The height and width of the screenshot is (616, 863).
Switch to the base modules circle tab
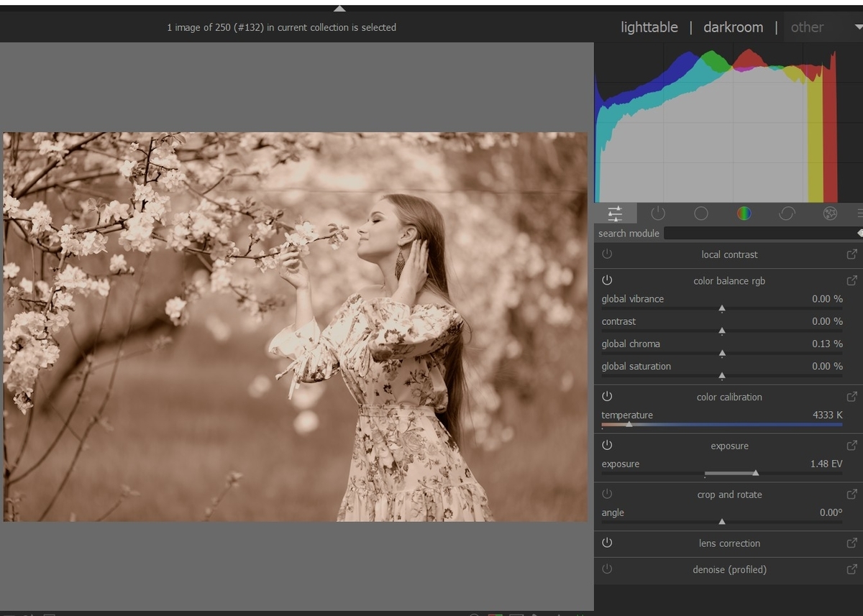[701, 213]
